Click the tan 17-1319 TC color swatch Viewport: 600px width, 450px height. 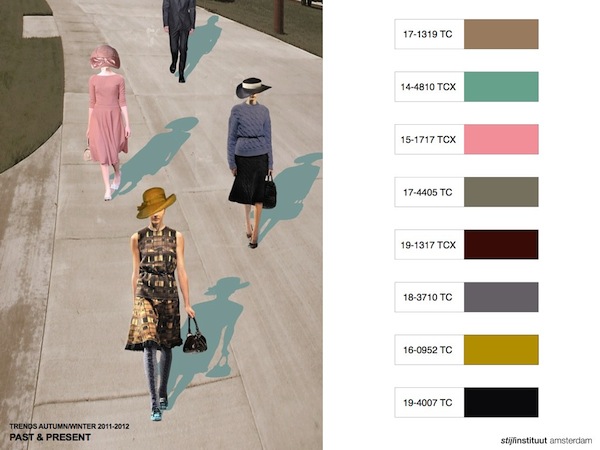pos(501,34)
